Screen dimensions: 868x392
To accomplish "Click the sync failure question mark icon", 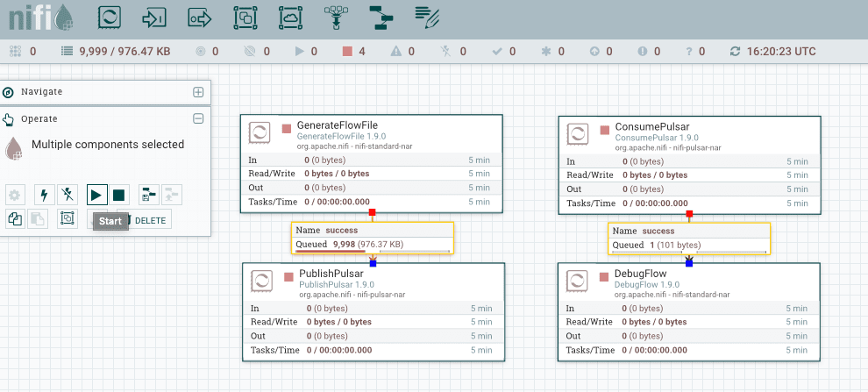I will tap(689, 52).
